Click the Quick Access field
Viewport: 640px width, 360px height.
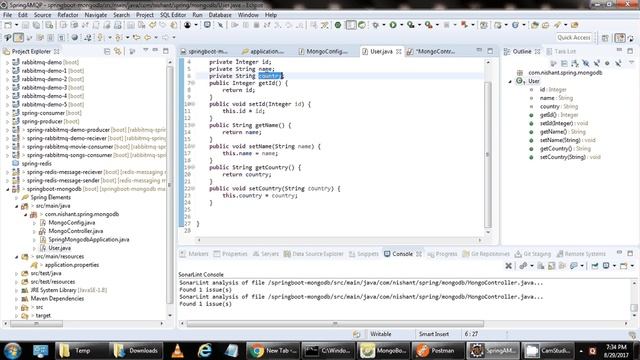click(x=573, y=38)
